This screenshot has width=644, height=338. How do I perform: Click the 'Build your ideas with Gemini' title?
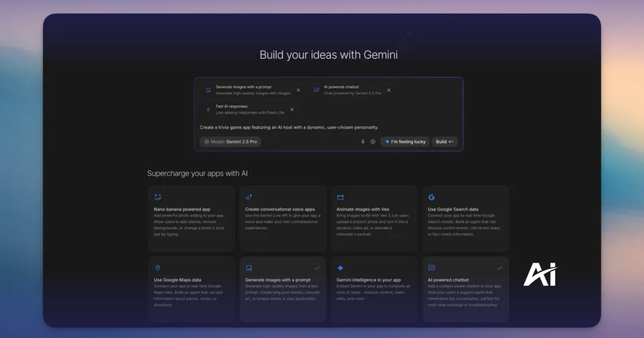[x=328, y=55]
